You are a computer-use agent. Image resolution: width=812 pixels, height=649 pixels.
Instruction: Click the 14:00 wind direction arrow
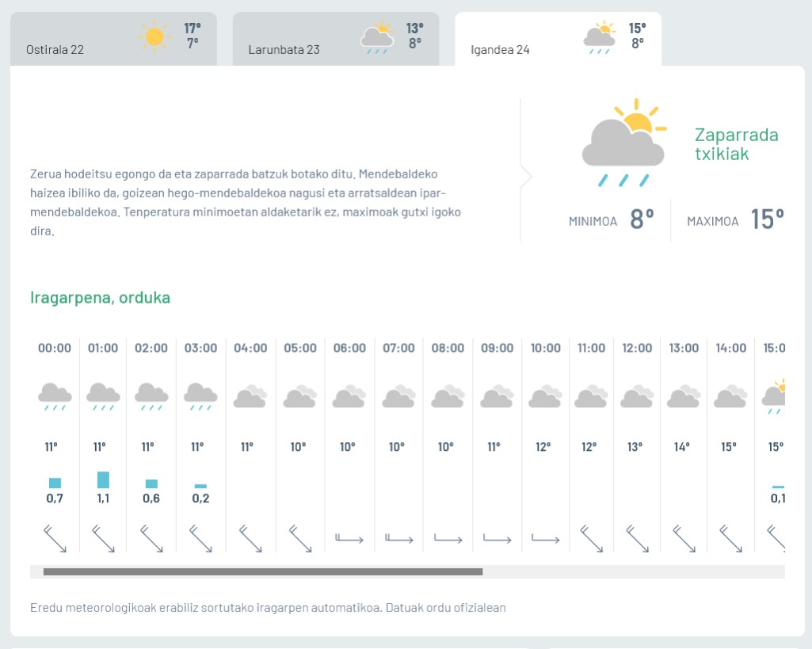pos(730,539)
